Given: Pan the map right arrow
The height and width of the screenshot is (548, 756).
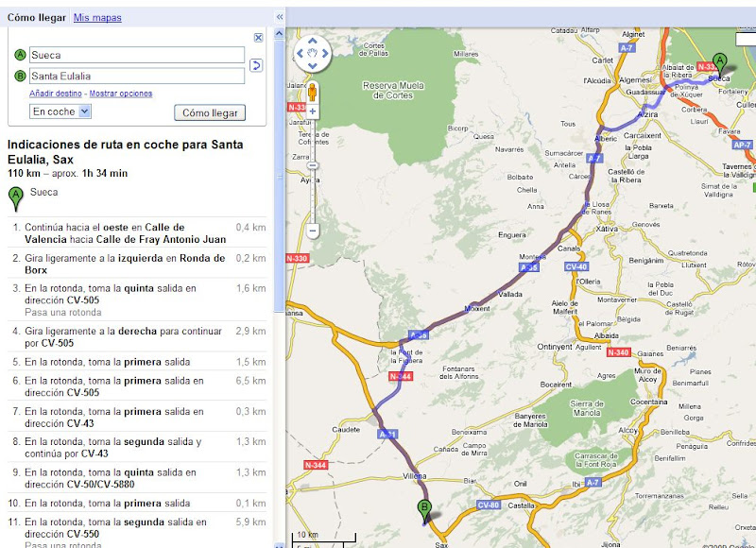Looking at the screenshot, I should (x=325, y=54).
